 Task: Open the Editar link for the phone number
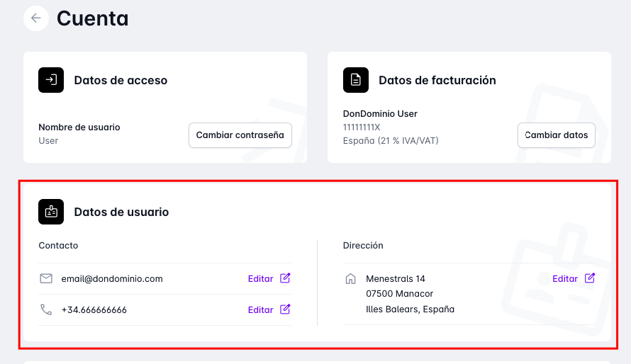260,309
